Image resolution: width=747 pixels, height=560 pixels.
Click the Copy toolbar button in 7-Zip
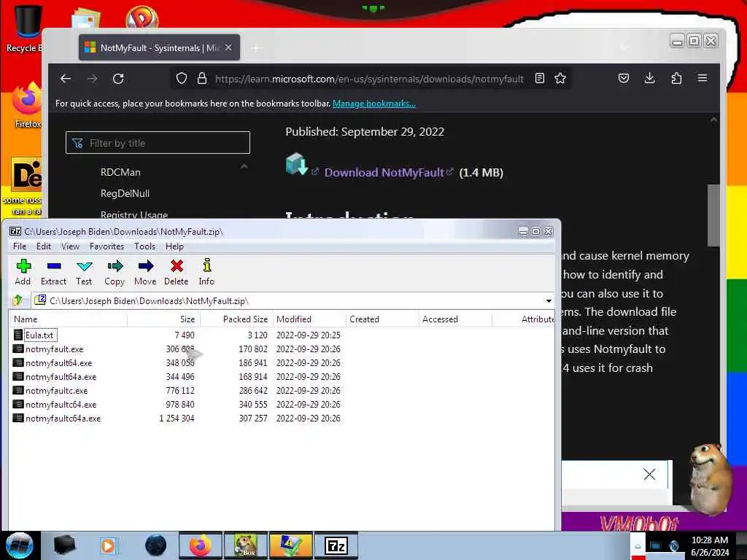click(x=115, y=273)
